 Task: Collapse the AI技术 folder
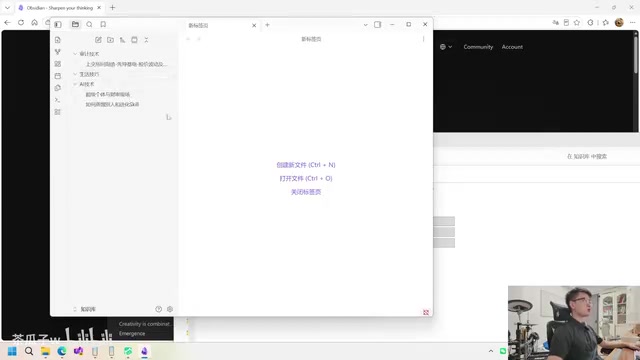pyautogui.click(x=75, y=84)
